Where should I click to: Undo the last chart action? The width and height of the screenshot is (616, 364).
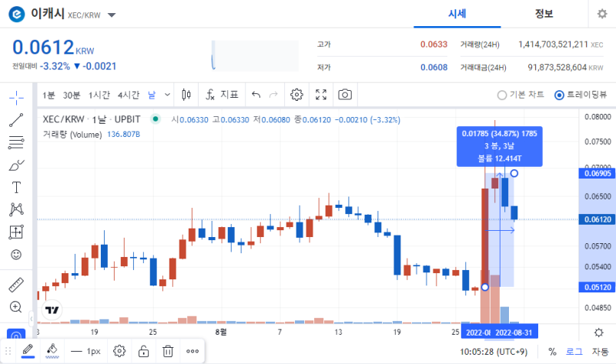(x=256, y=95)
